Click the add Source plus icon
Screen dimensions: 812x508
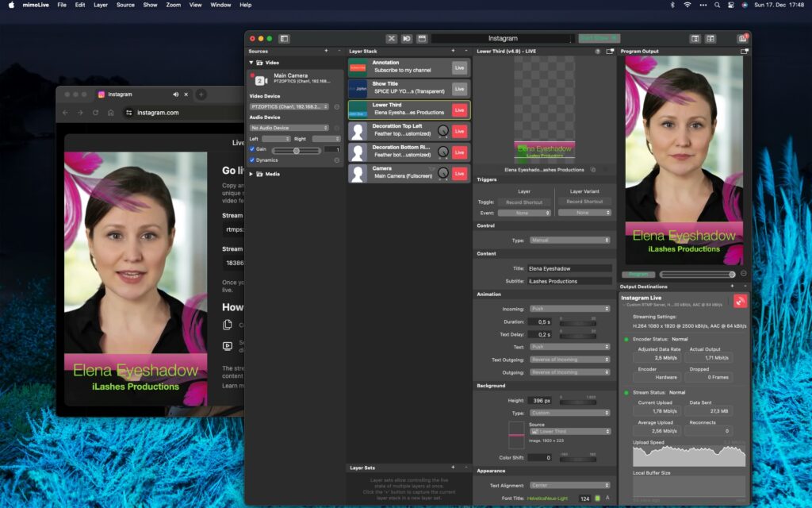pos(326,50)
